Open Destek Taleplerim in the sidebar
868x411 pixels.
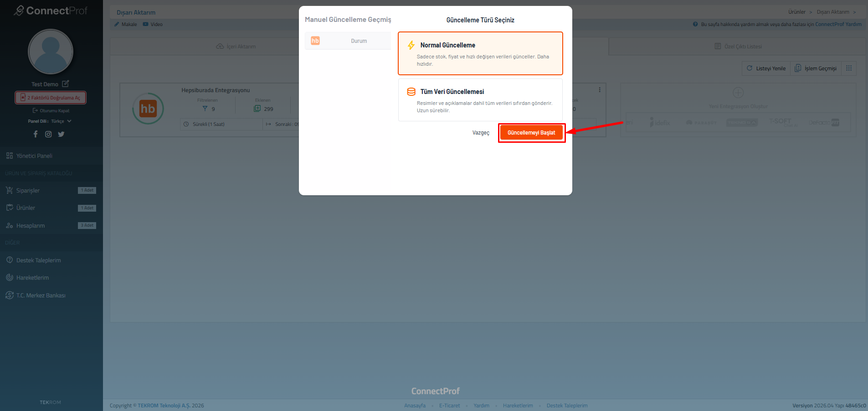point(51,260)
